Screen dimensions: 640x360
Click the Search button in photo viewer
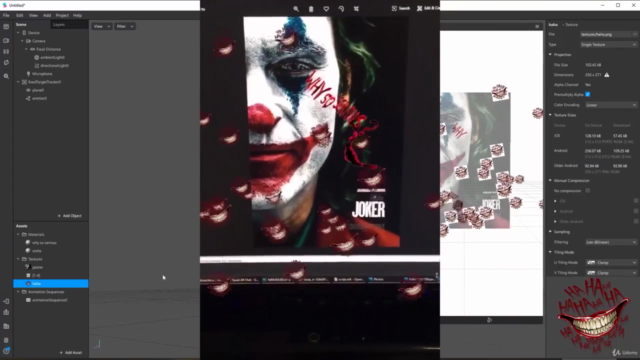click(x=401, y=8)
